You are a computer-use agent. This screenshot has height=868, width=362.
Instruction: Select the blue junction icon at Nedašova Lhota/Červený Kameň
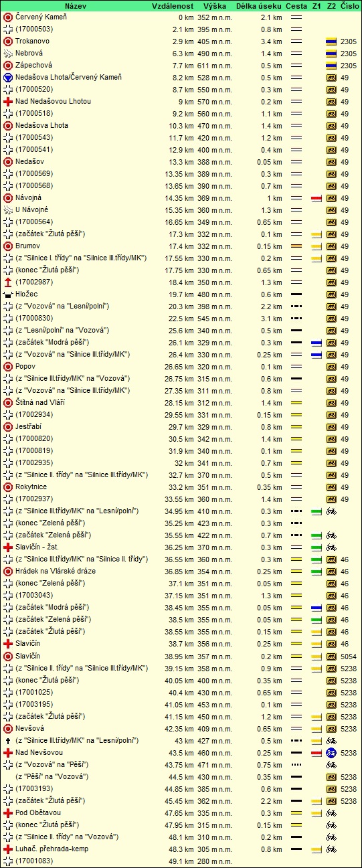8,78
